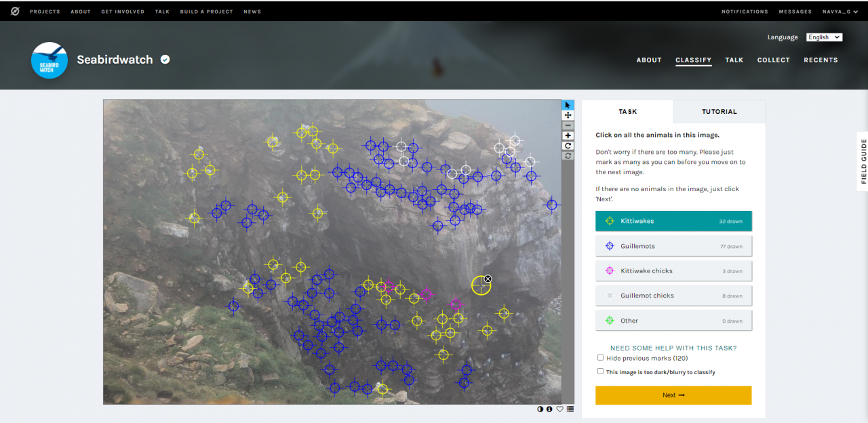
Task: Switch to the Task tab
Action: point(627,112)
